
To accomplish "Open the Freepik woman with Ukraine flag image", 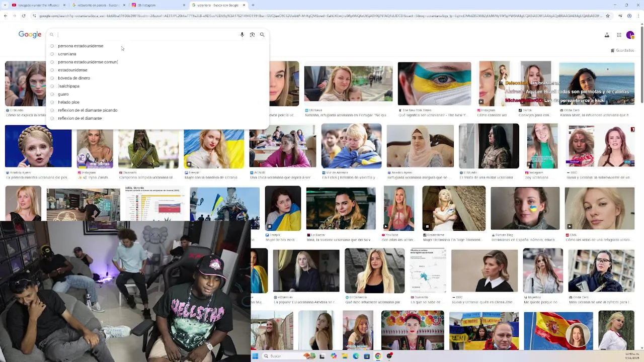I will 214,148.
